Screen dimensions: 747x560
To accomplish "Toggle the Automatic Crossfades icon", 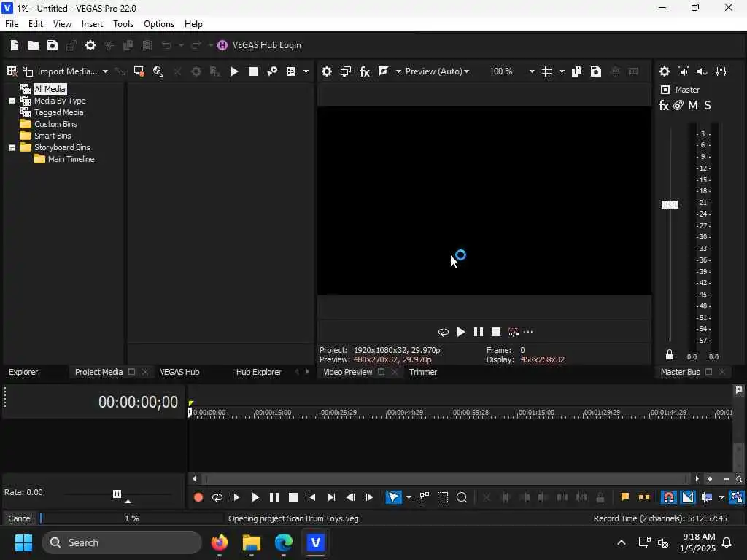I will [x=688, y=497].
